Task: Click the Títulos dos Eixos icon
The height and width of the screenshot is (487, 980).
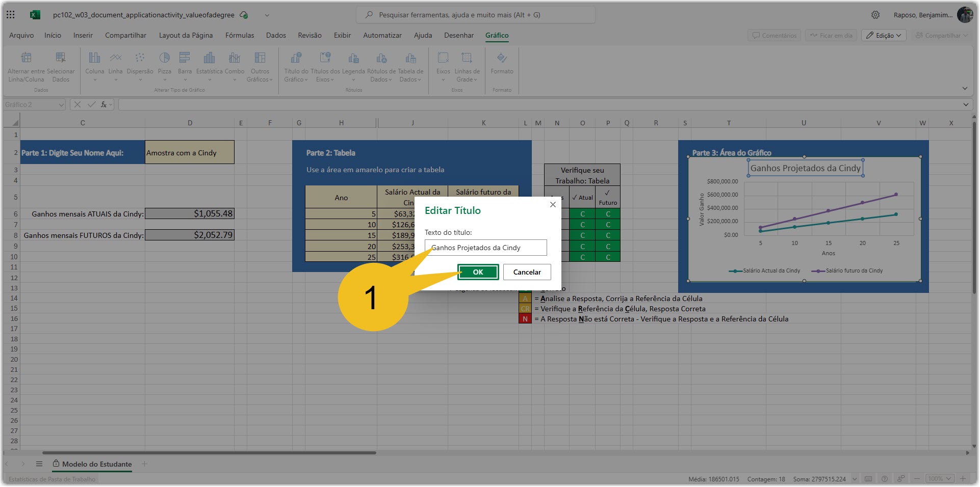Action: 325,58
